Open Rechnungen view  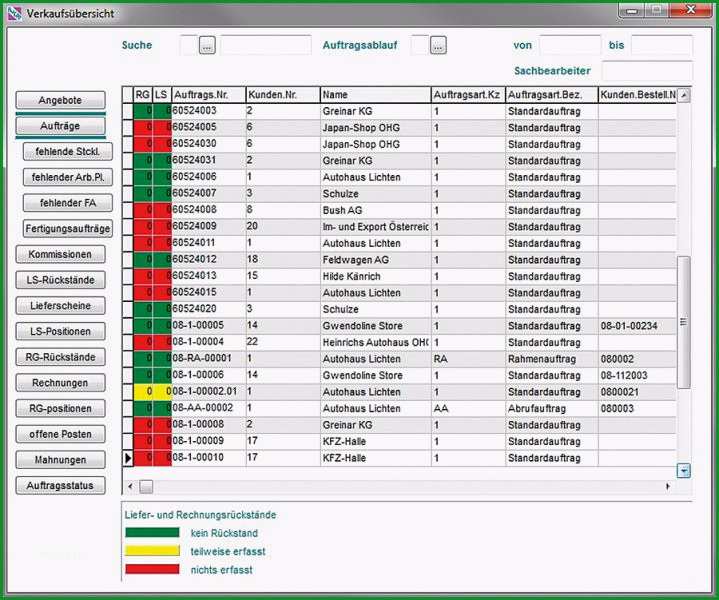(x=61, y=383)
